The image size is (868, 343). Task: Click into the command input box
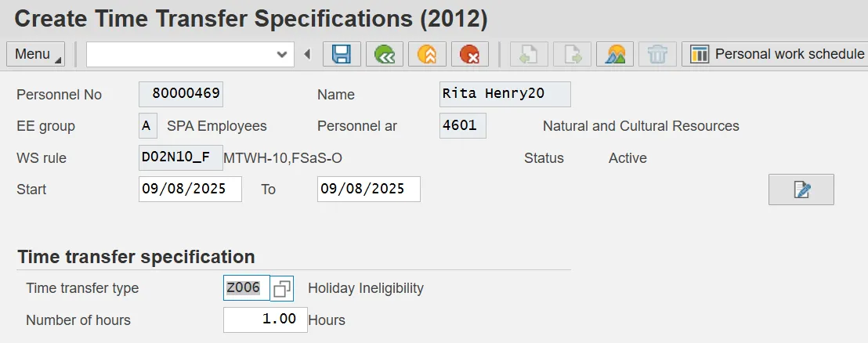180,54
